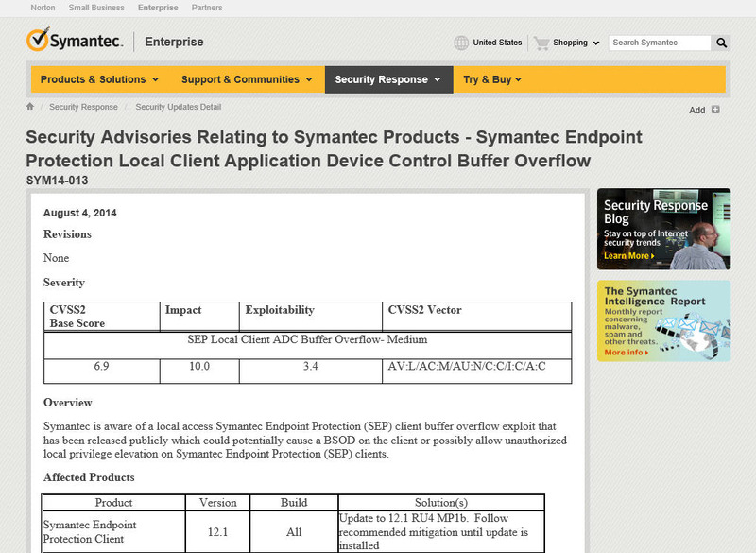Viewport: 756px width, 553px height.
Task: Open the Shopping dropdown
Action: click(x=576, y=43)
